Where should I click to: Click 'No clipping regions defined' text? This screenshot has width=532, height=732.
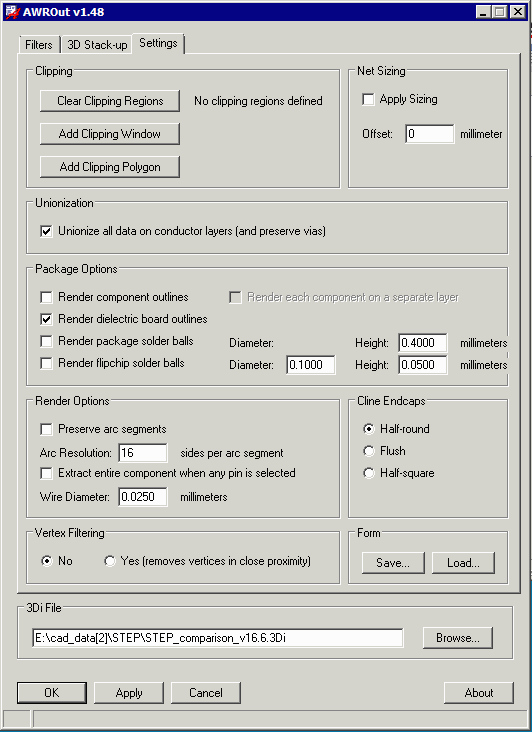tap(258, 101)
